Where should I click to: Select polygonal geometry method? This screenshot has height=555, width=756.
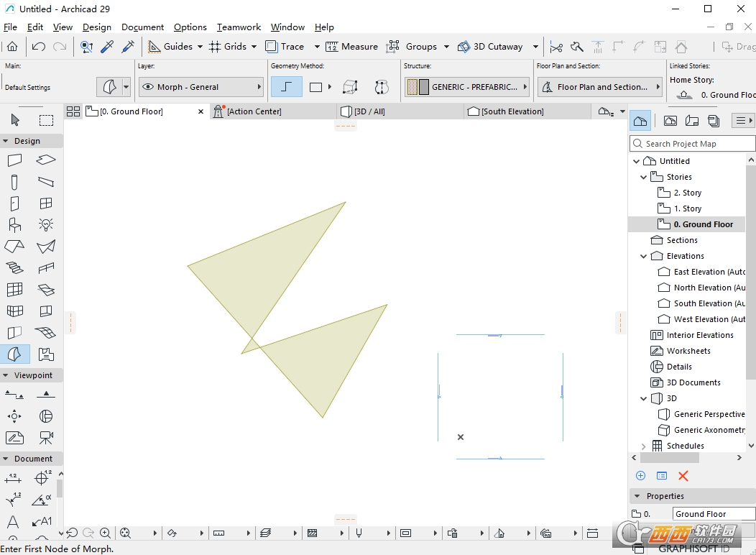(287, 87)
